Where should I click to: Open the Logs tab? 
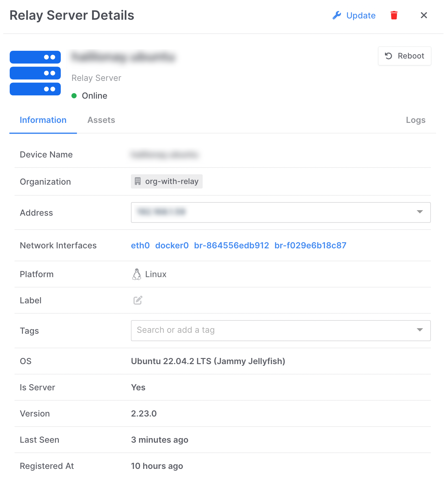(415, 120)
